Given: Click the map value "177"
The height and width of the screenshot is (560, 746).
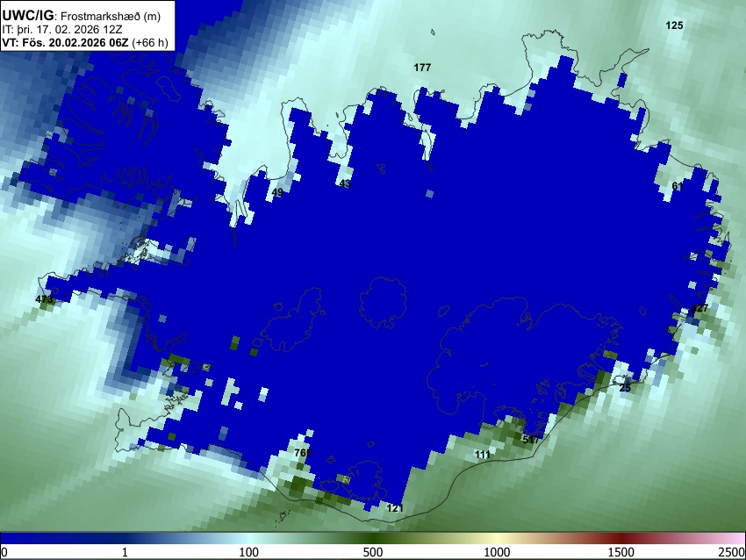Looking at the screenshot, I should [422, 68].
